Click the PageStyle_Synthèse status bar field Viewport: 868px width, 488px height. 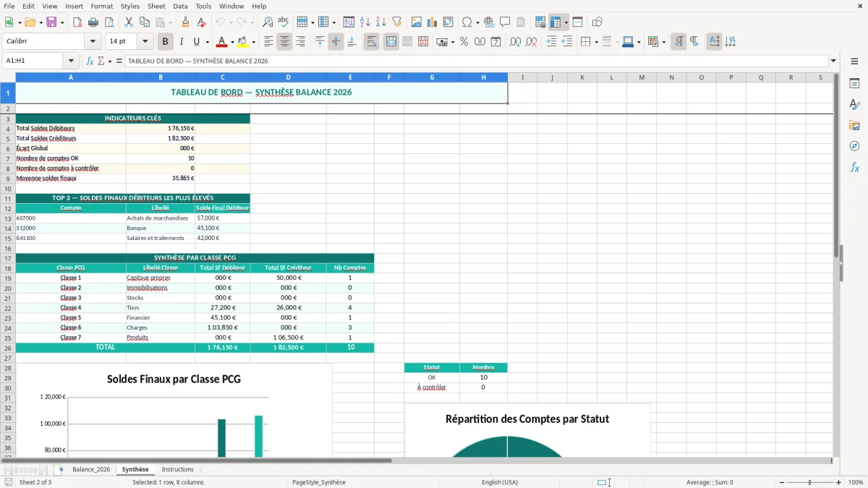pos(318,482)
